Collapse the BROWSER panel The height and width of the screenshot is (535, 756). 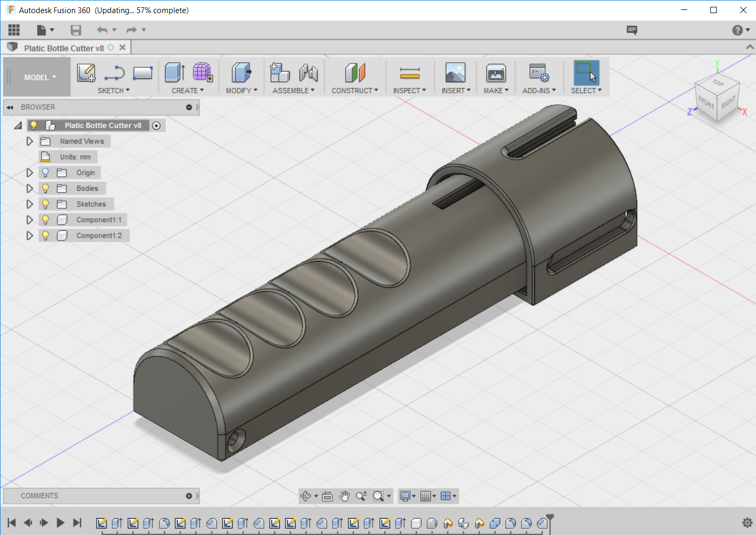click(10, 107)
